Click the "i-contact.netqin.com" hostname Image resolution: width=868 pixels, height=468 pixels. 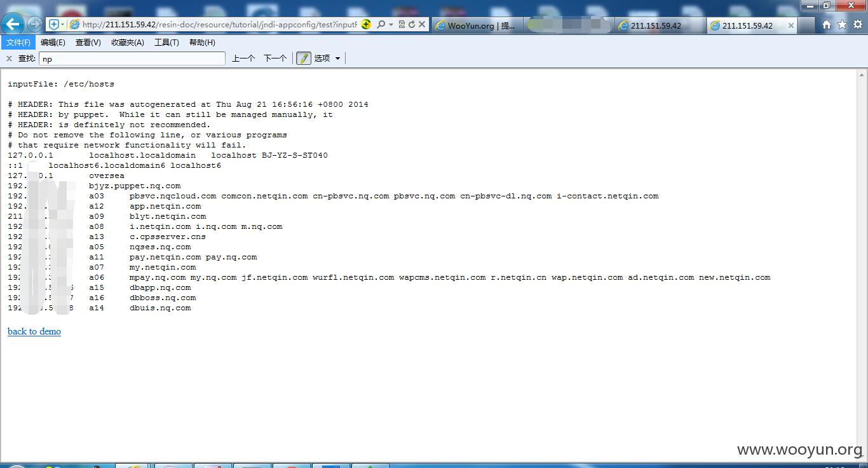607,196
